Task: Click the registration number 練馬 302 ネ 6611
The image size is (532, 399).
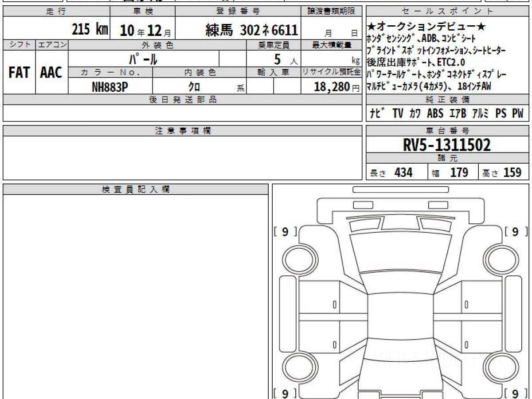Action: 251,30
